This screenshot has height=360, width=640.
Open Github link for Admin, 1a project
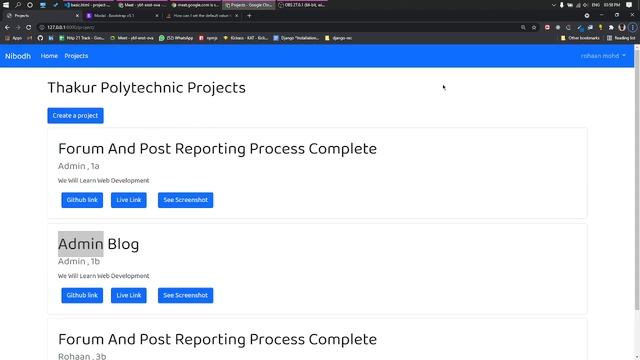pyautogui.click(x=82, y=200)
